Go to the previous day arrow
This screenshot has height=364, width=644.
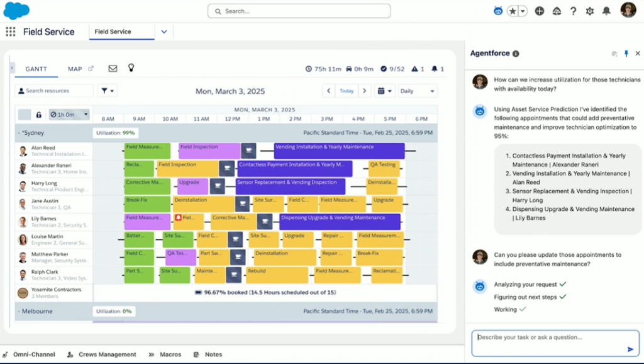click(x=328, y=91)
